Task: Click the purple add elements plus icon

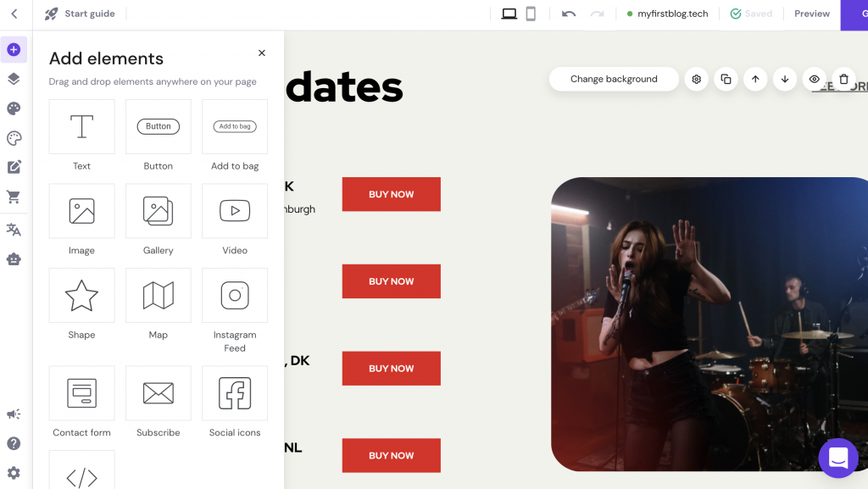Action: point(14,50)
